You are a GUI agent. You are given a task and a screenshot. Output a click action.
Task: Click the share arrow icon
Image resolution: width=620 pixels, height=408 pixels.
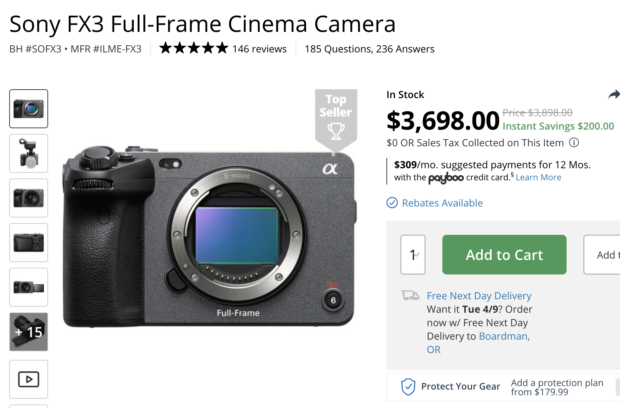(614, 94)
